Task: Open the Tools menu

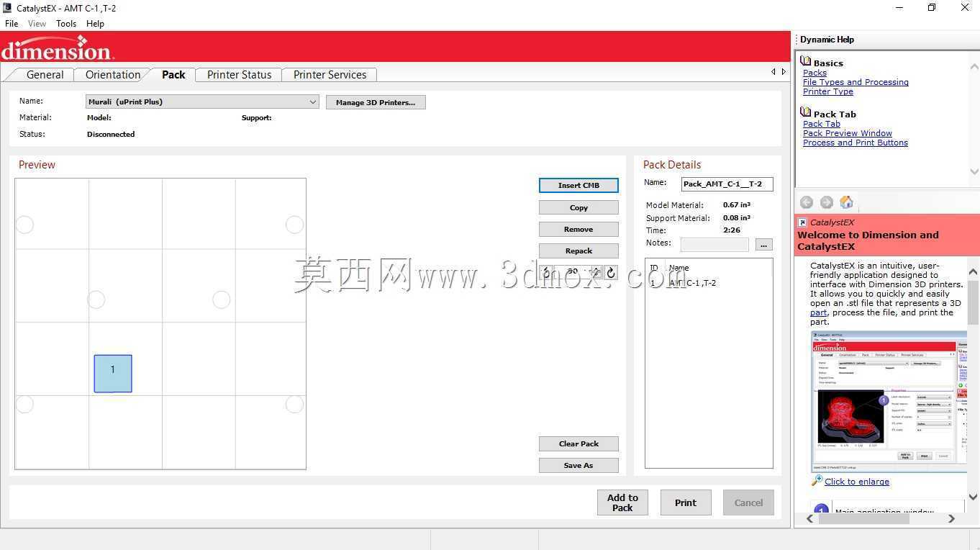Action: [66, 24]
